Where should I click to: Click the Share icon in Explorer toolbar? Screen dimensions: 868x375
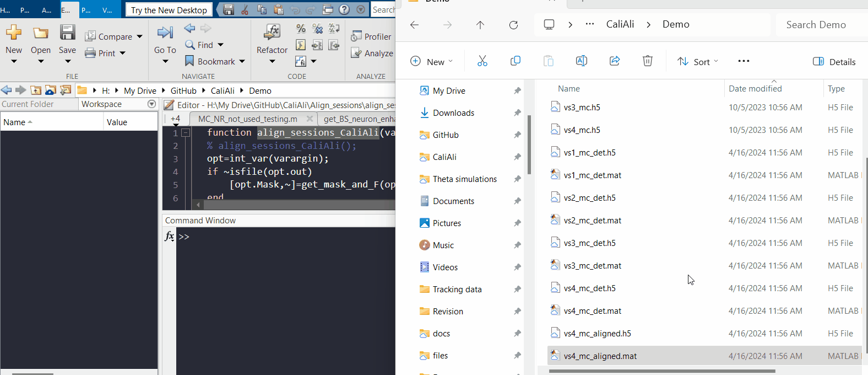click(615, 61)
